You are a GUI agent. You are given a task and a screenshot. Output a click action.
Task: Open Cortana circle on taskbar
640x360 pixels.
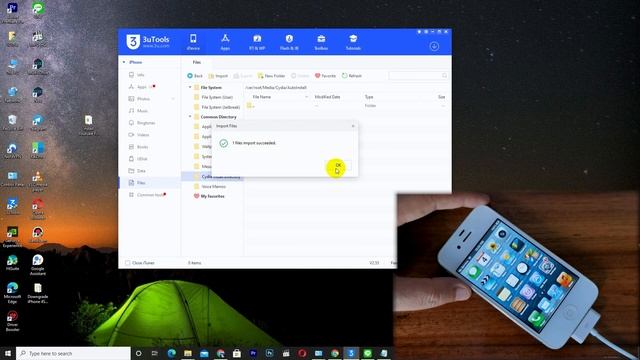coord(138,353)
